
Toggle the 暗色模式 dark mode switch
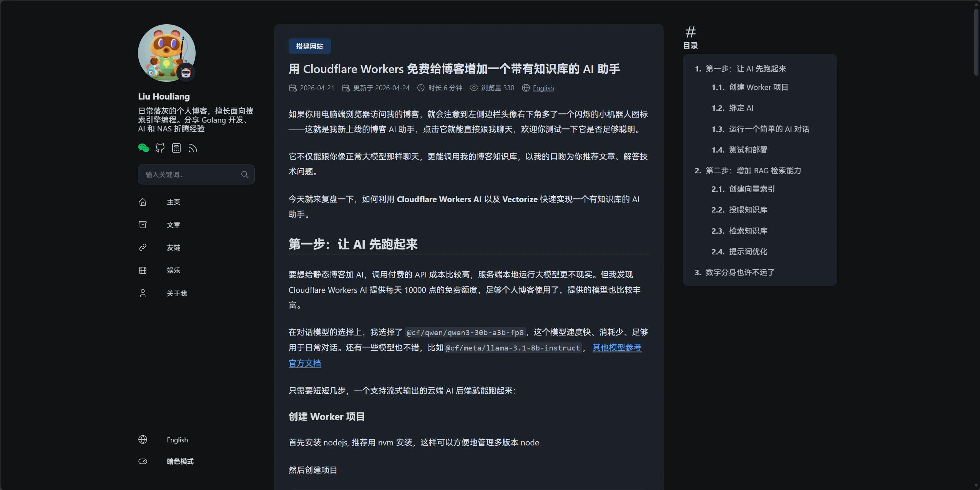[x=143, y=461]
